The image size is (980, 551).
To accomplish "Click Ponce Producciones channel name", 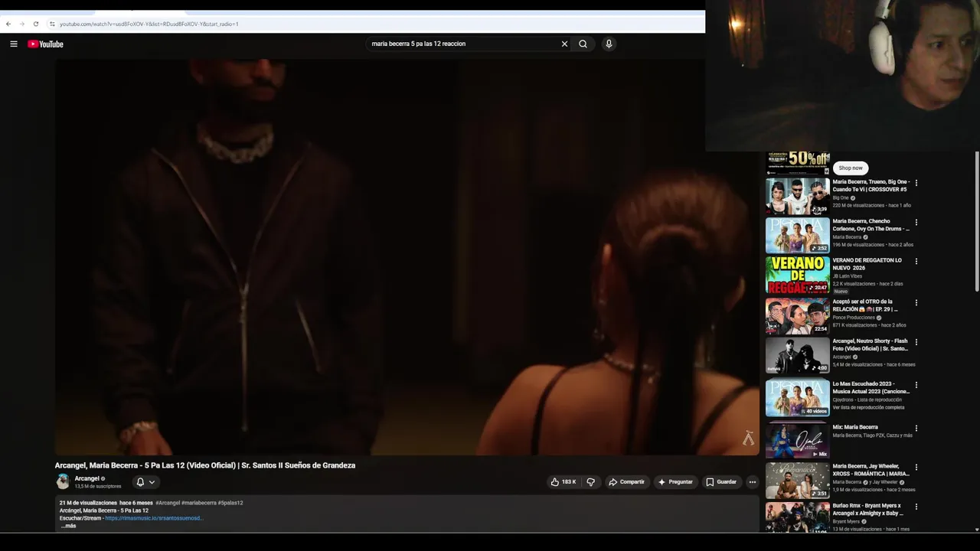I will [x=854, y=318].
